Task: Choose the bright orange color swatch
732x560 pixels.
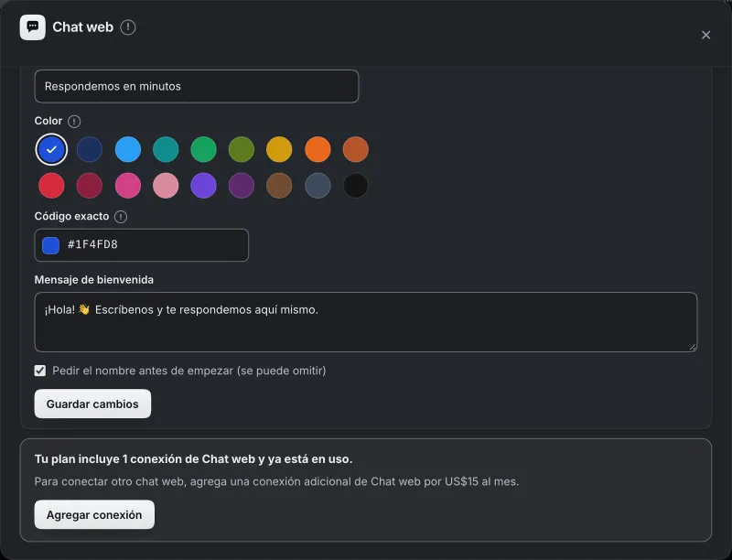Action: click(318, 149)
